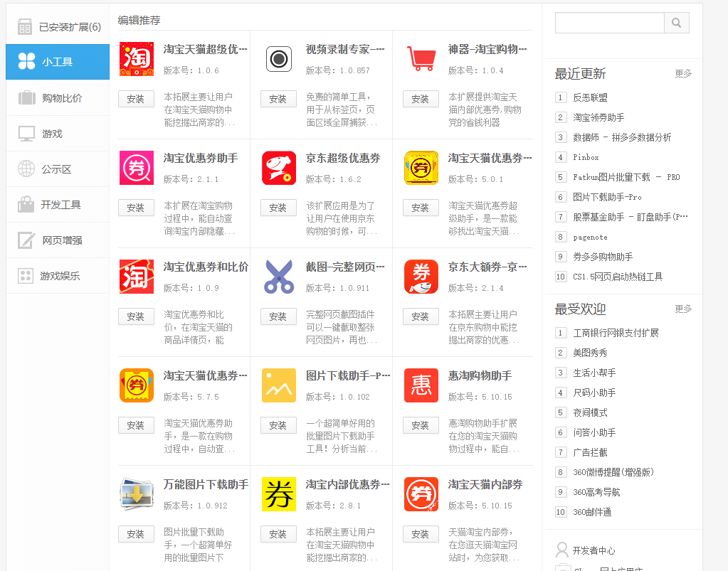Screen dimensions: 728x571
Task: Select the 游戏娱乐 category
Action: [58, 276]
